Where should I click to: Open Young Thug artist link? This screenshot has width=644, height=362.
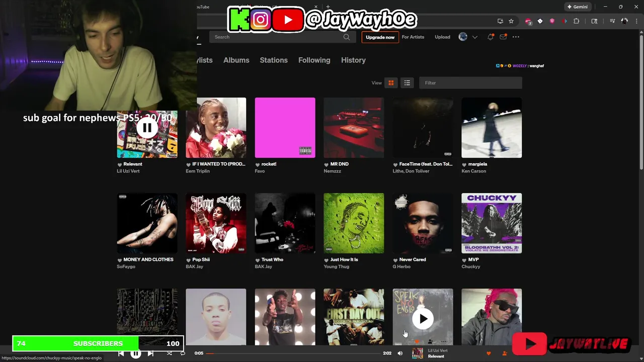pyautogui.click(x=337, y=266)
